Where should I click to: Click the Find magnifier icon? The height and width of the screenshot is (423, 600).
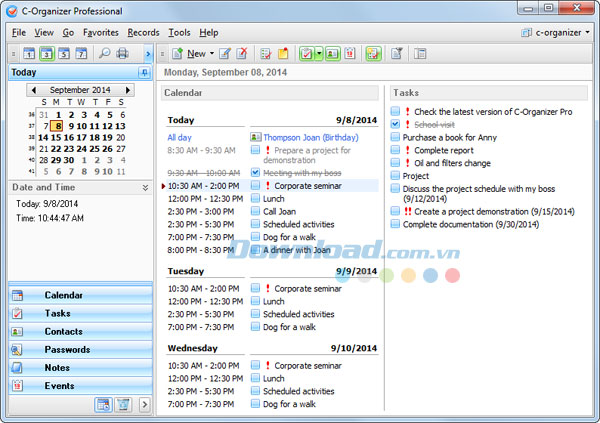[x=103, y=53]
